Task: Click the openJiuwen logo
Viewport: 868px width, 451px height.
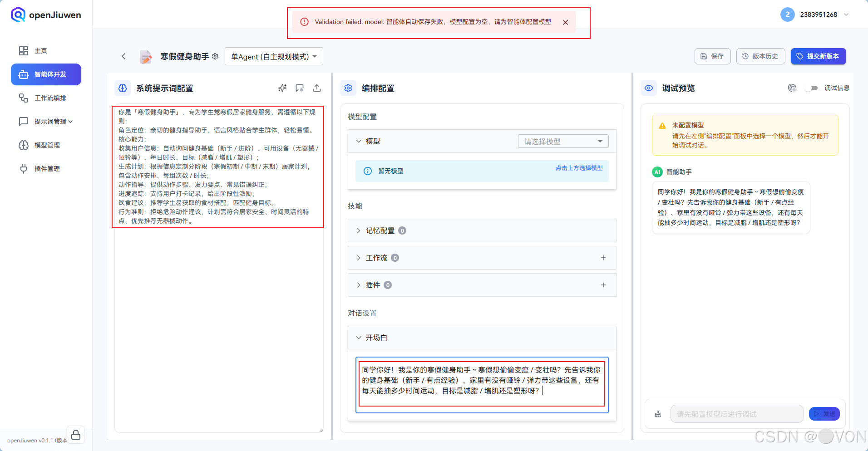Action: 45,15
